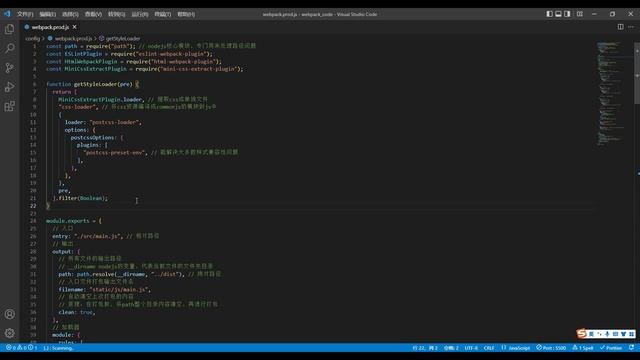Open the customize layout icon

point(580,14)
